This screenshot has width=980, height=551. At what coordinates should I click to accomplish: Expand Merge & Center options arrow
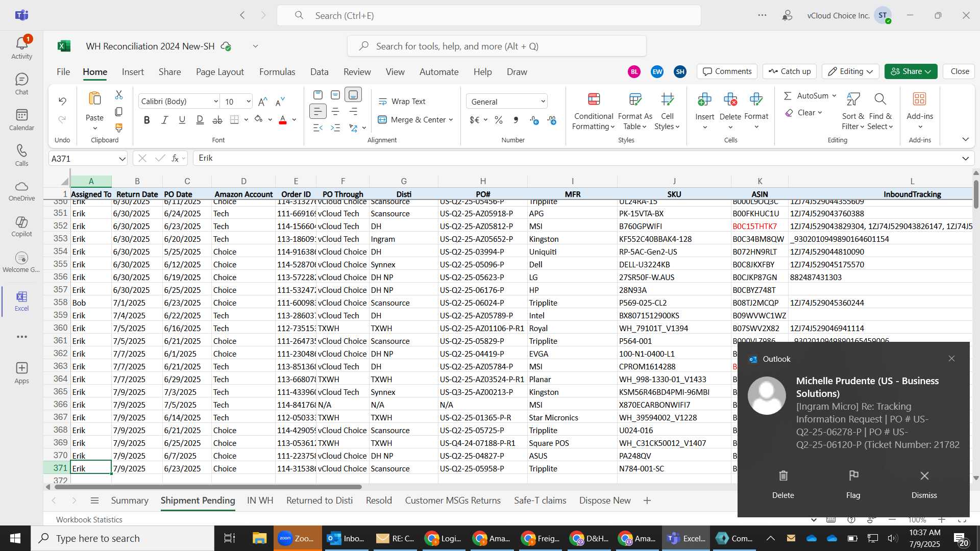point(451,120)
